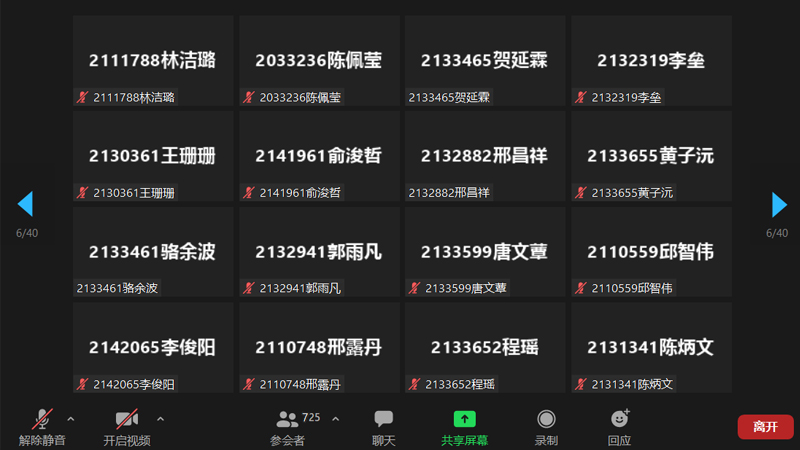800x450 pixels.
Task: Click muted mic icon on 2131341陈炳文 tile
Action: click(581, 384)
